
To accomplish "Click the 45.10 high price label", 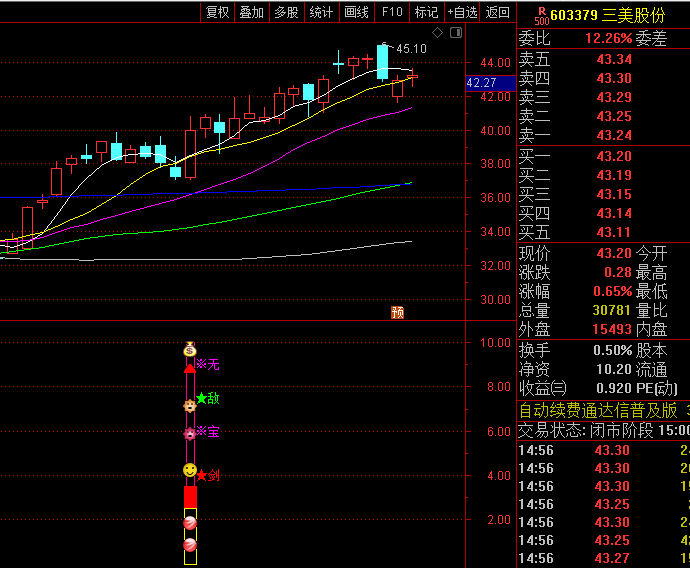I will click(411, 49).
